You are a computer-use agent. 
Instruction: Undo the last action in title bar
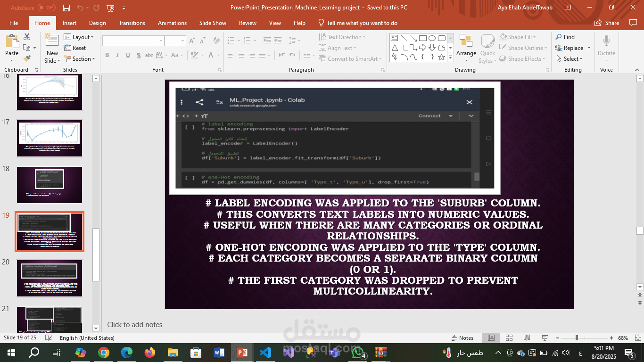pyautogui.click(x=80, y=8)
